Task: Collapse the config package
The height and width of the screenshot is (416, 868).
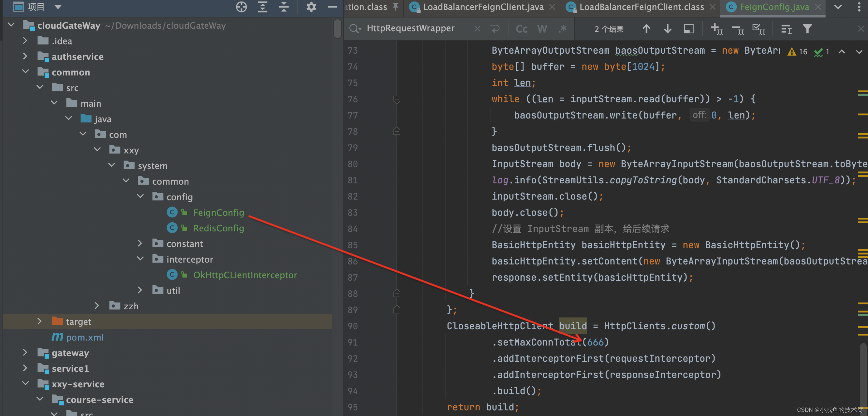Action: click(x=140, y=196)
